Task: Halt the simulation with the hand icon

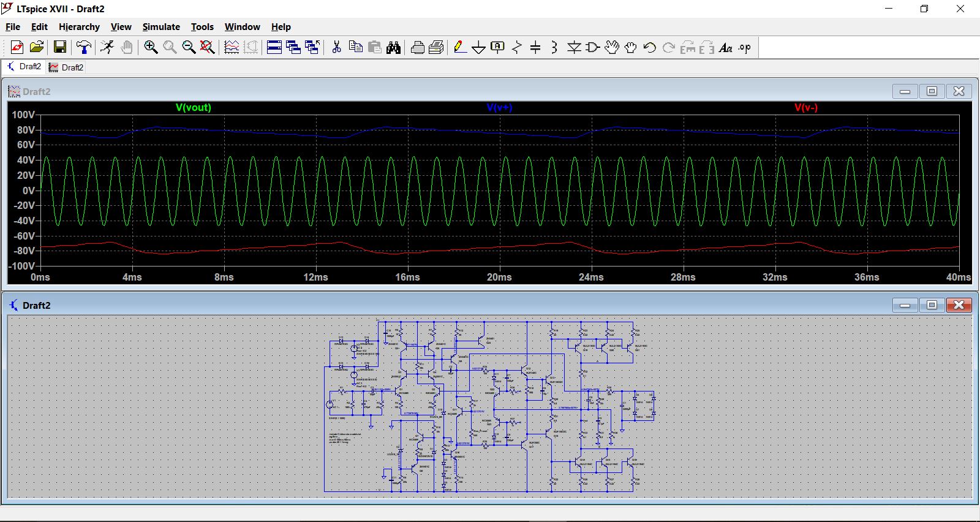Action: 127,47
